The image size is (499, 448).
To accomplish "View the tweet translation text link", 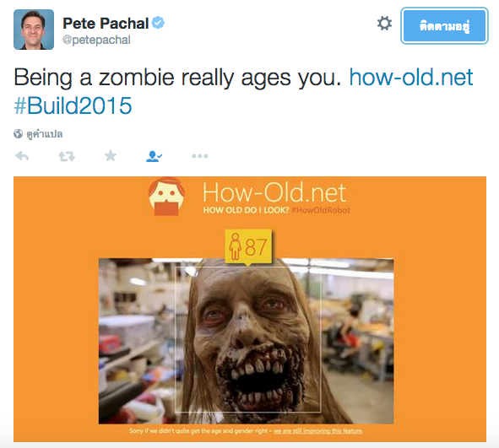I will click(45, 134).
